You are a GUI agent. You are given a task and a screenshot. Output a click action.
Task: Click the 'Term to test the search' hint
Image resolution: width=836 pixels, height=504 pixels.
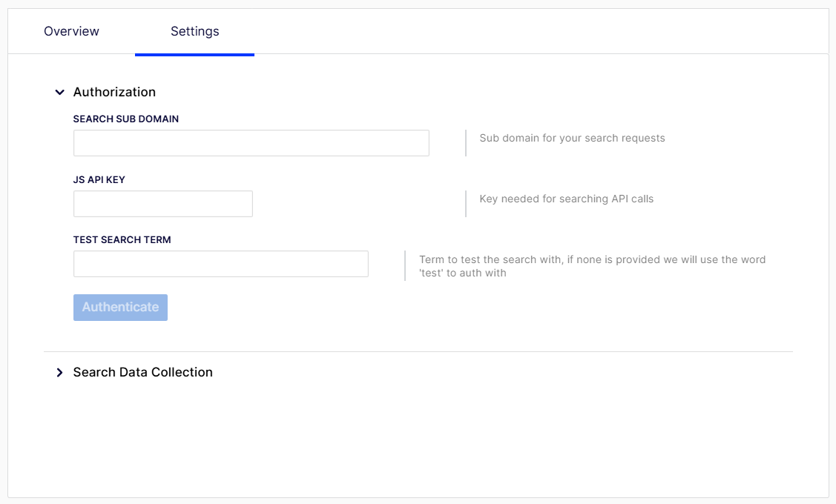[592, 266]
